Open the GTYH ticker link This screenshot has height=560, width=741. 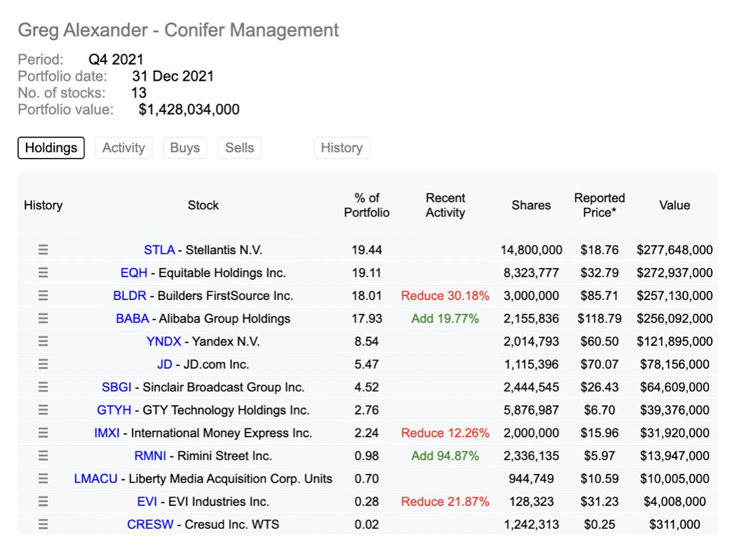point(114,410)
